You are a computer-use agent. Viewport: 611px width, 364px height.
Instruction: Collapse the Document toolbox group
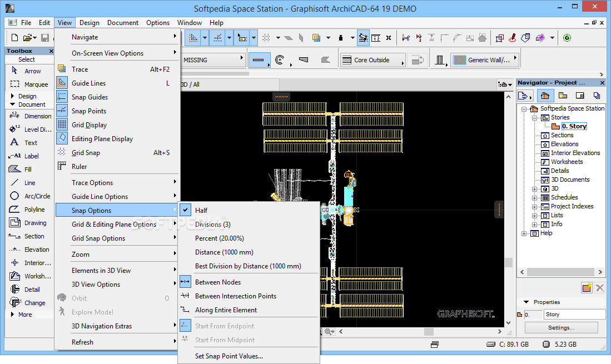[12, 104]
